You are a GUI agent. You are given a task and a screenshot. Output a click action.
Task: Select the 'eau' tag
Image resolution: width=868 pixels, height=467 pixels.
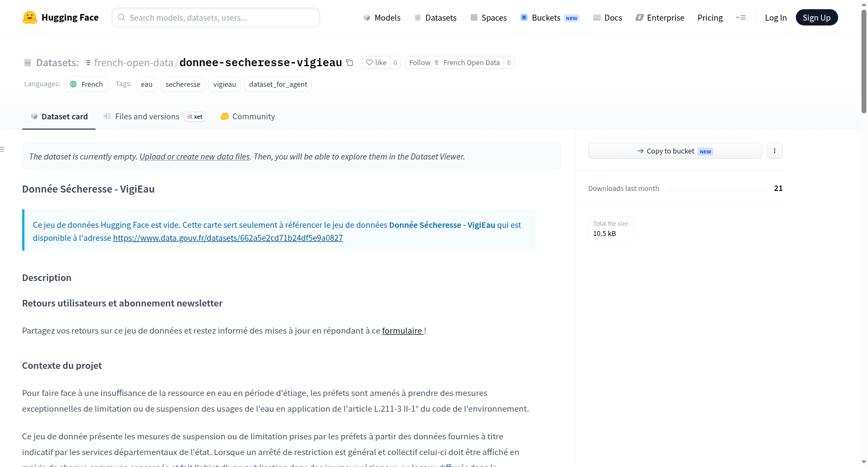tap(146, 84)
